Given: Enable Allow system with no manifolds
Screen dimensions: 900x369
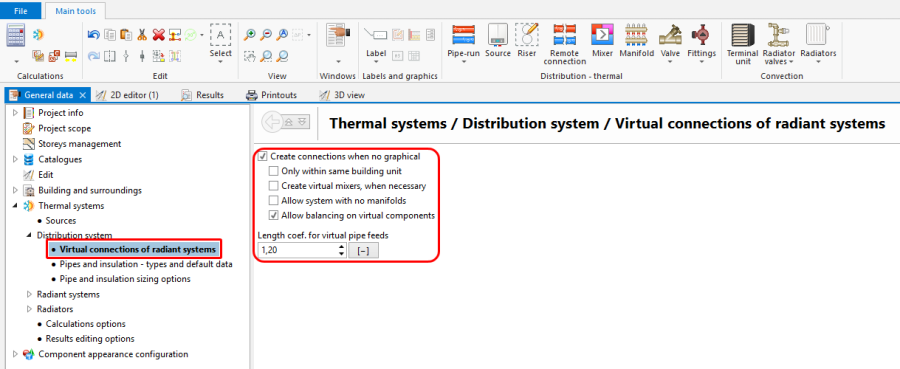Looking at the screenshot, I should click(x=274, y=201).
